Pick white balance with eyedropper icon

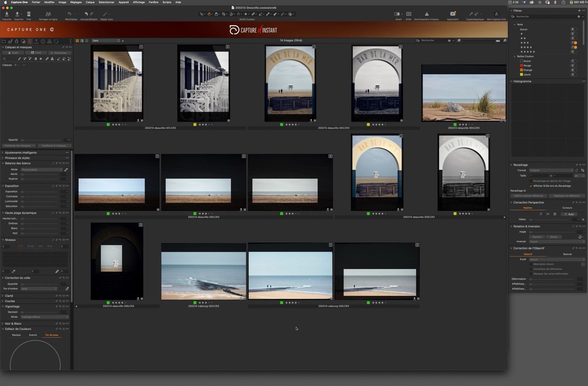66,170
